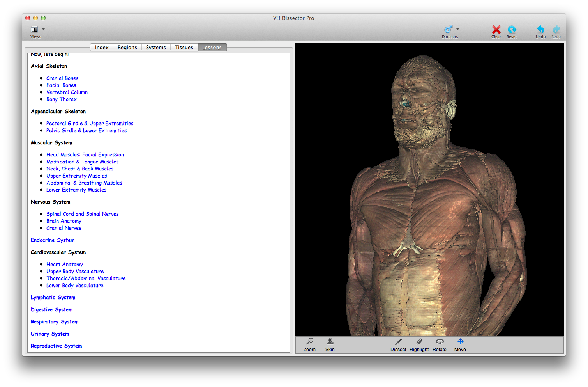Open Abdominal & Breathing Muscles lesson
The image size is (588, 387).
coord(84,183)
